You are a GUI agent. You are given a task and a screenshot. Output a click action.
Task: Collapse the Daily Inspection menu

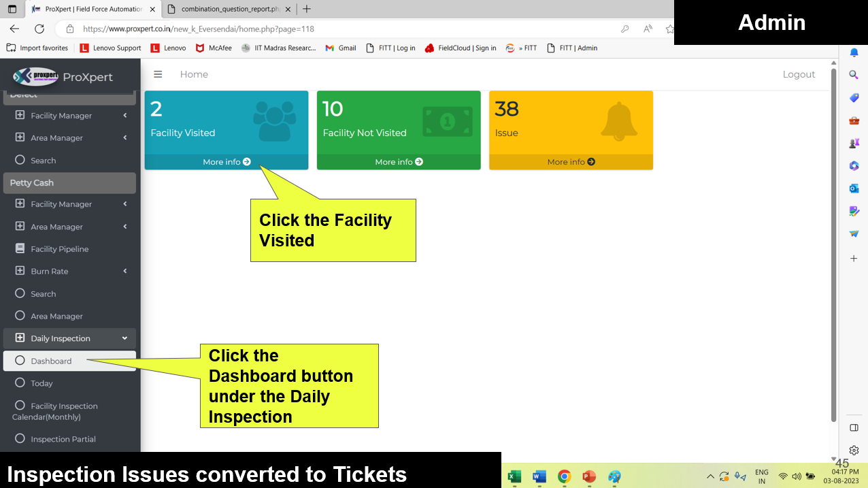[x=124, y=338]
